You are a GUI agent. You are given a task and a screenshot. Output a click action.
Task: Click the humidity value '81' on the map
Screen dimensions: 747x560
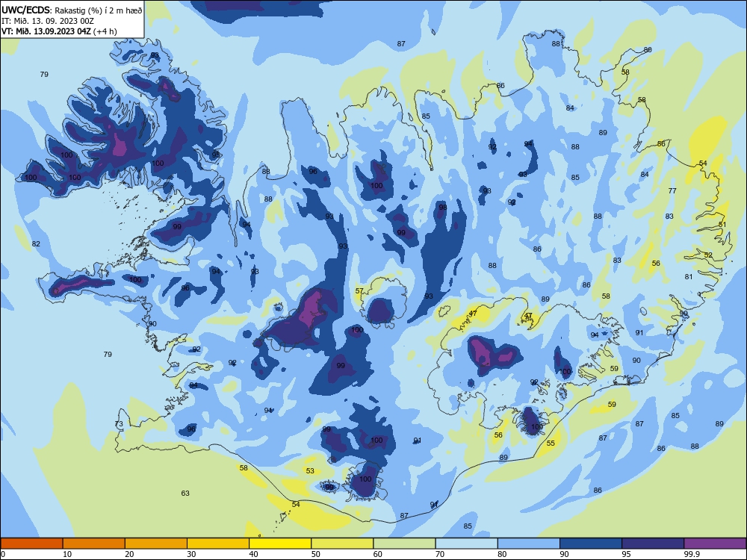click(689, 277)
